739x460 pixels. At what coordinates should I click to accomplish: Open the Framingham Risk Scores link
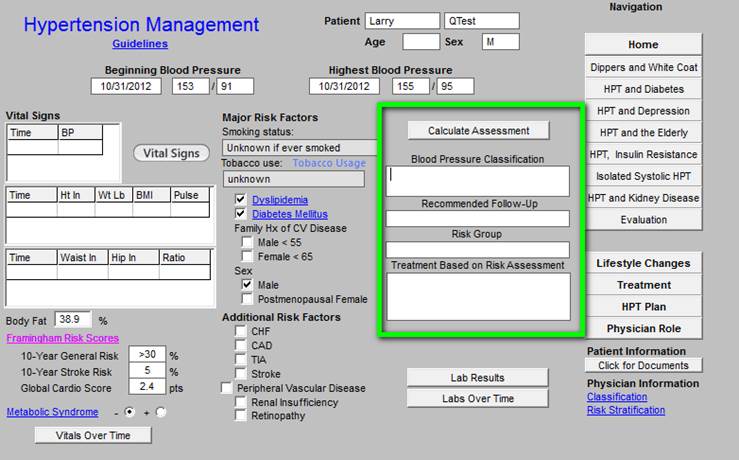[63, 338]
